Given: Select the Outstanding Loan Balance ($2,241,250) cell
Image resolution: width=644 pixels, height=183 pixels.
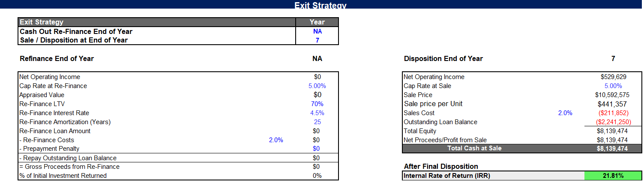Looking at the screenshot, I should [x=613, y=122].
